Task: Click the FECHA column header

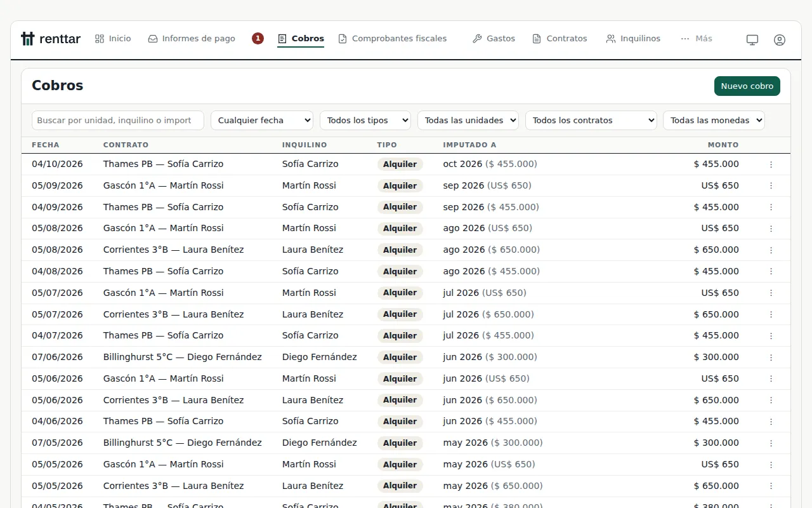Action: pos(46,145)
